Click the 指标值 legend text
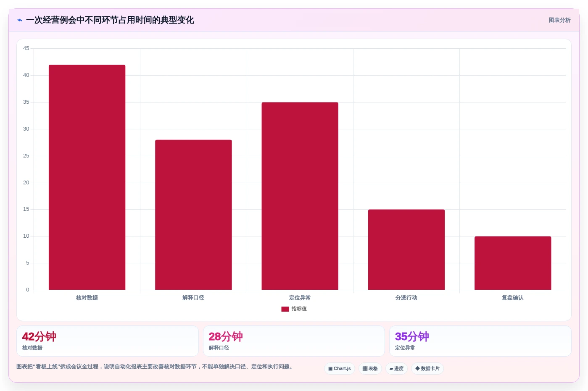Image resolution: width=588 pixels, height=391 pixels. coord(299,309)
